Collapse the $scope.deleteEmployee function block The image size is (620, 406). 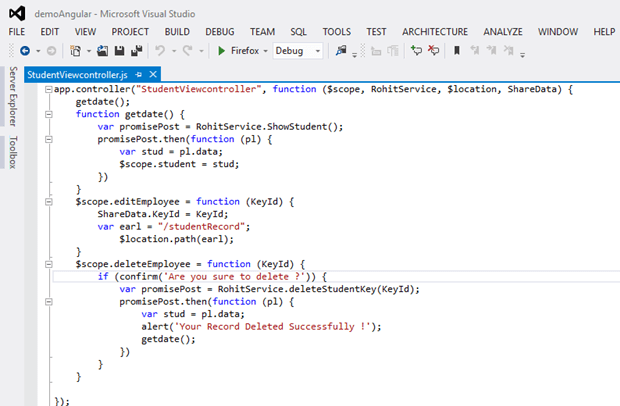[x=48, y=264]
